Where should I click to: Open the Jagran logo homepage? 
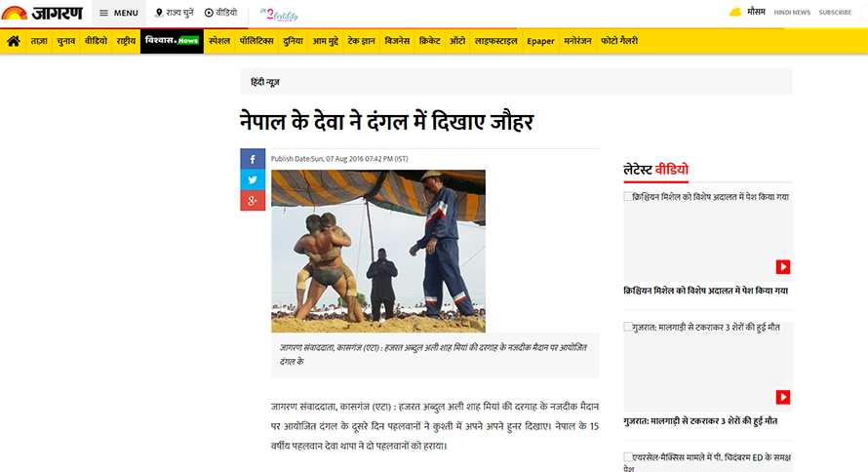(42, 13)
